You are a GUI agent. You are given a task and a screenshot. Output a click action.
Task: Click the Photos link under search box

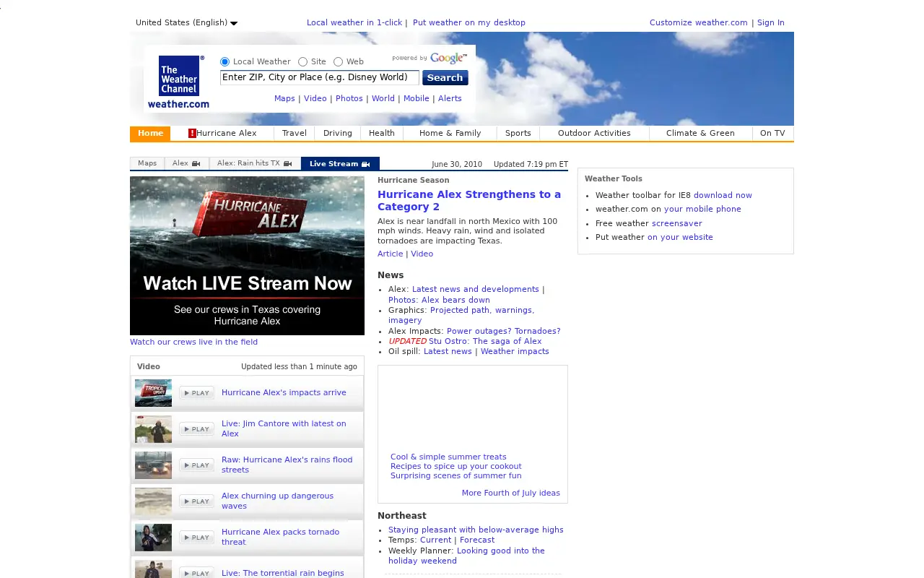[x=349, y=98]
